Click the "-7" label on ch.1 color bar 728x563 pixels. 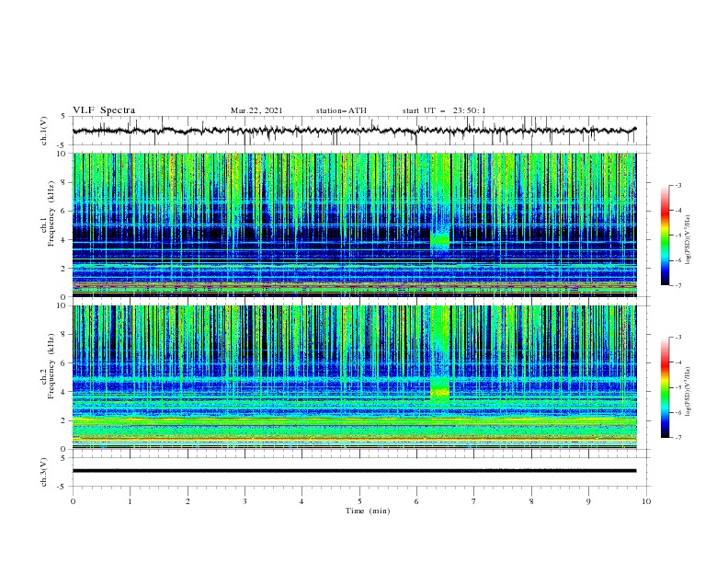[678, 285]
